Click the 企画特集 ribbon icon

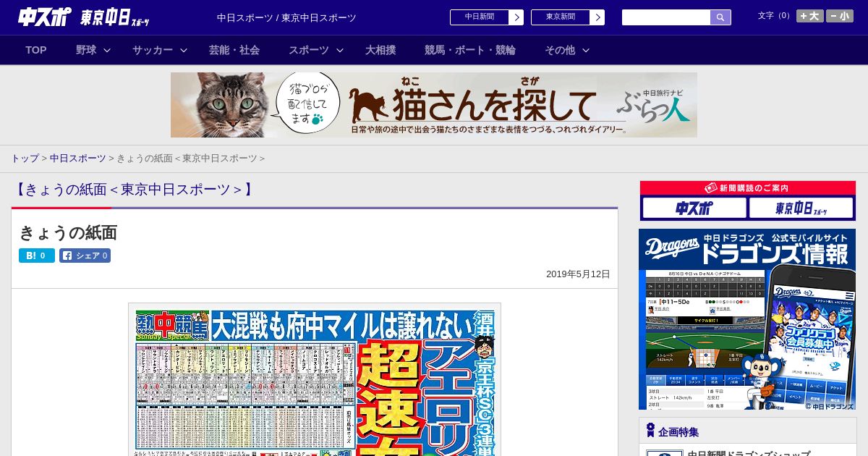point(650,431)
